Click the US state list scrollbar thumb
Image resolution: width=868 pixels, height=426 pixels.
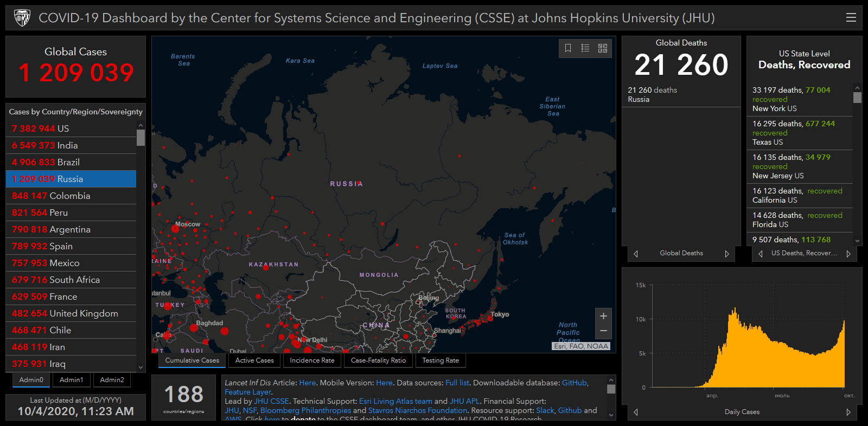point(857,98)
